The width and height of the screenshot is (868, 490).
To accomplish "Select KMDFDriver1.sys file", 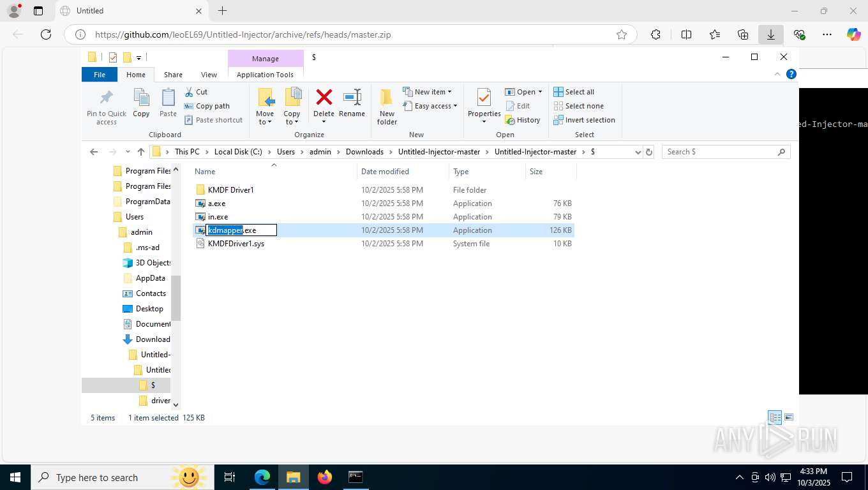I will (x=236, y=244).
